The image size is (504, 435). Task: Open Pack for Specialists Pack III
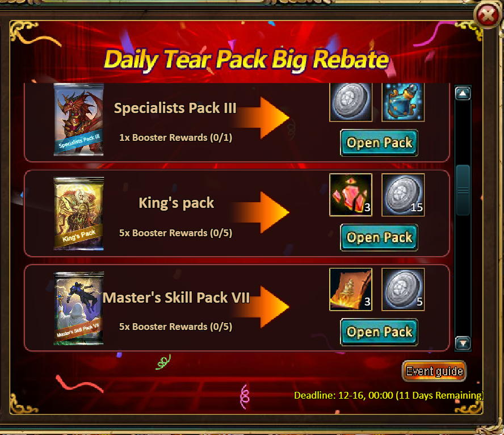[x=379, y=143]
